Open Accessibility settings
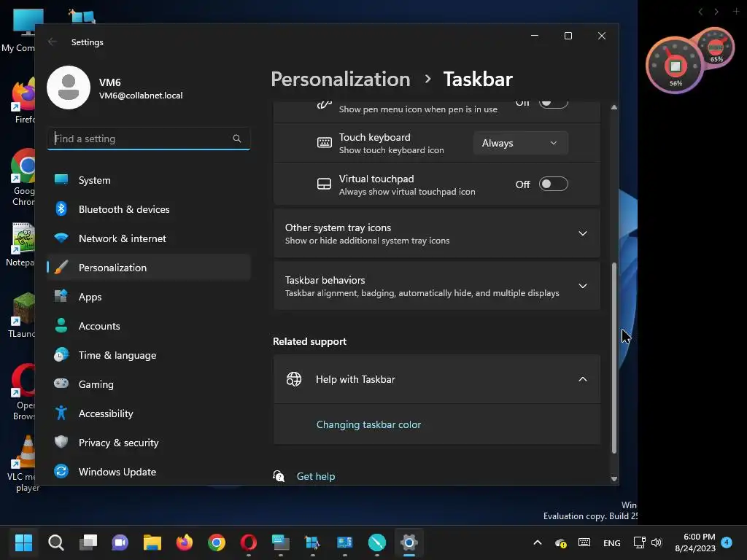 [149, 413]
